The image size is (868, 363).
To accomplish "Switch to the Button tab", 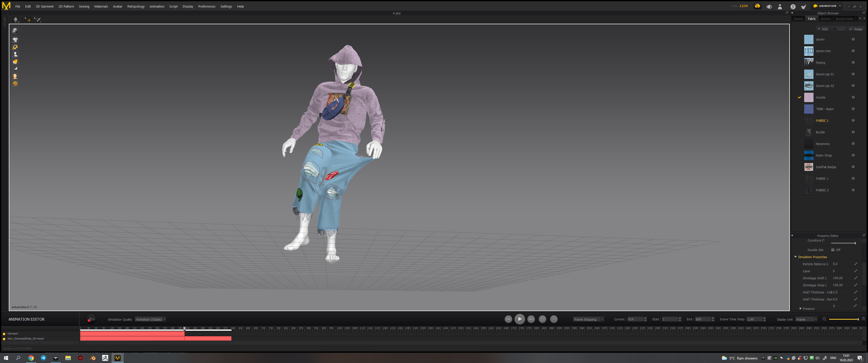I will tap(826, 19).
